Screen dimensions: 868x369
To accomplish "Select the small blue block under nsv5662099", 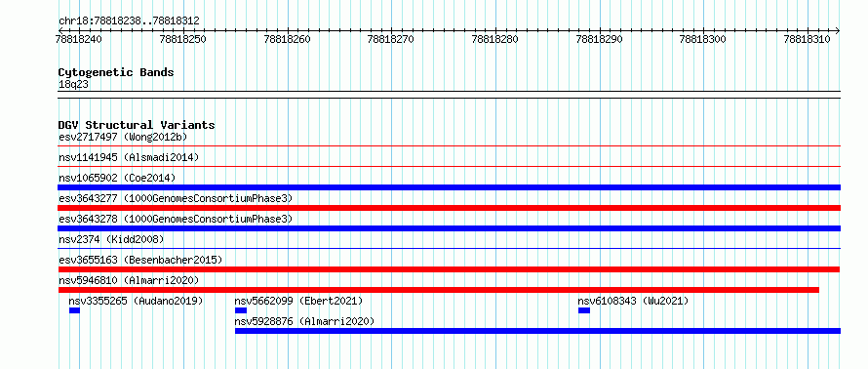I will (x=241, y=310).
